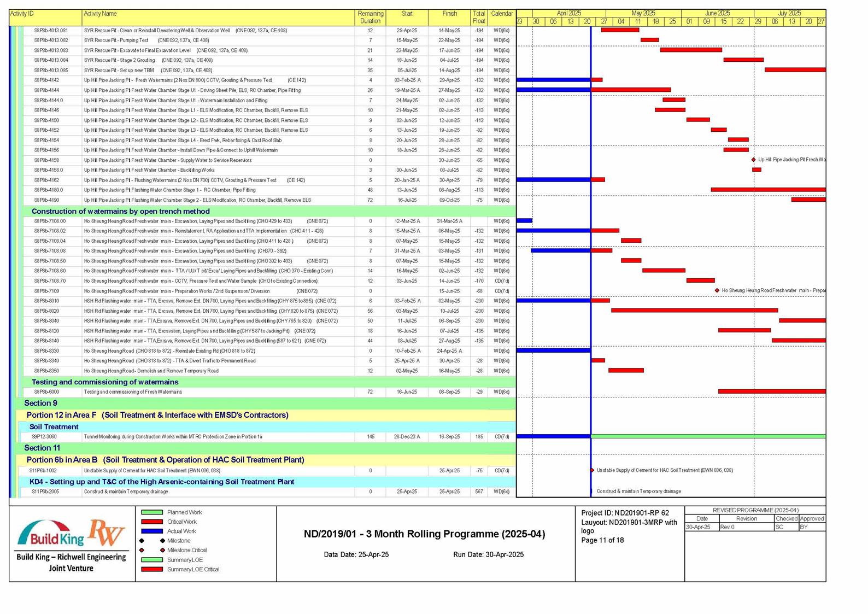Click the Calendar column header
Image resolution: width=868 pixels, height=614 pixels.
tap(502, 17)
